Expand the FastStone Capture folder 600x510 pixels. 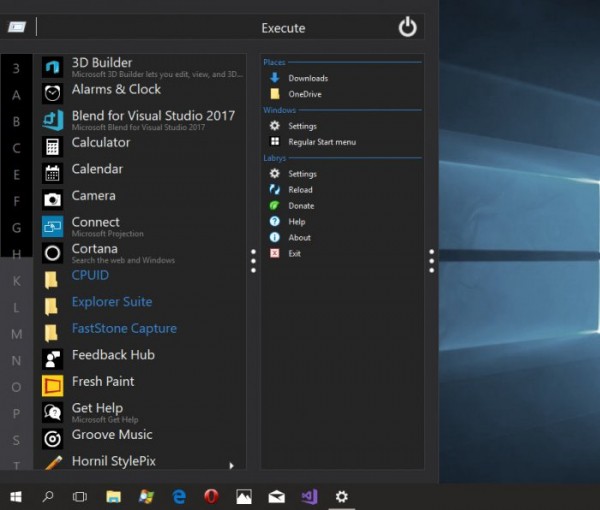[51, 333]
